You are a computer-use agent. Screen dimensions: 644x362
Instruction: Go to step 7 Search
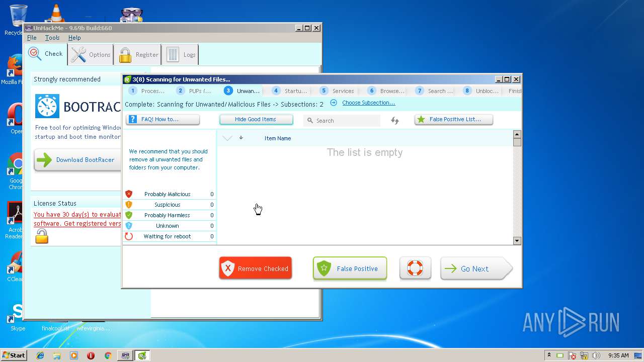434,91
